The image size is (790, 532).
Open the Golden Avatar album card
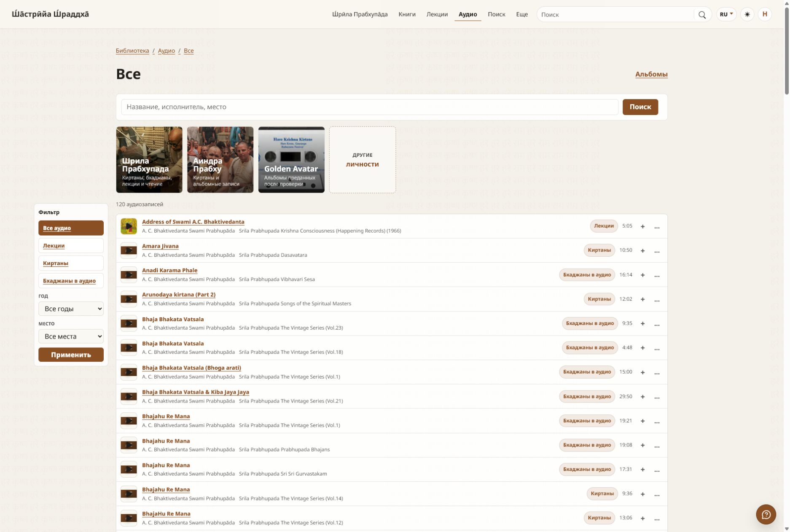pyautogui.click(x=291, y=160)
